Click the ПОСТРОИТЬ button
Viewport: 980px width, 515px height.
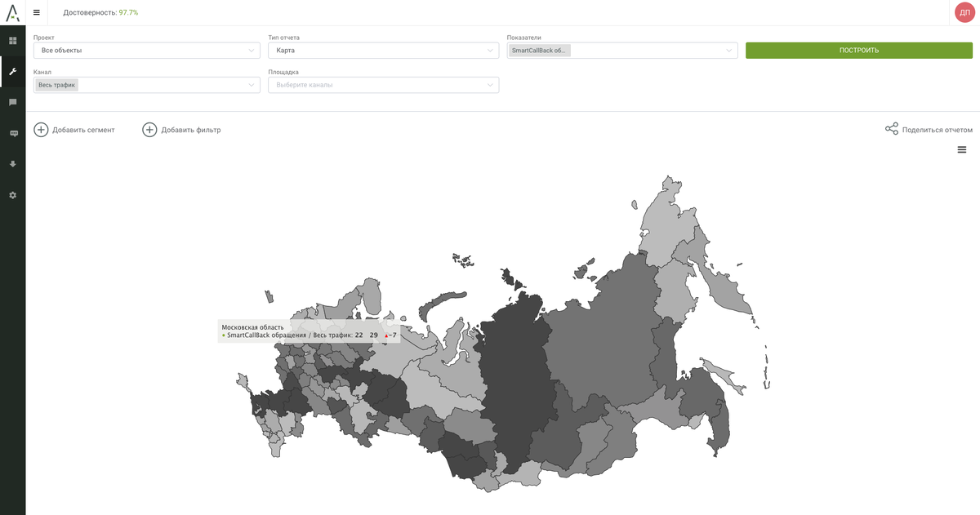(x=859, y=51)
